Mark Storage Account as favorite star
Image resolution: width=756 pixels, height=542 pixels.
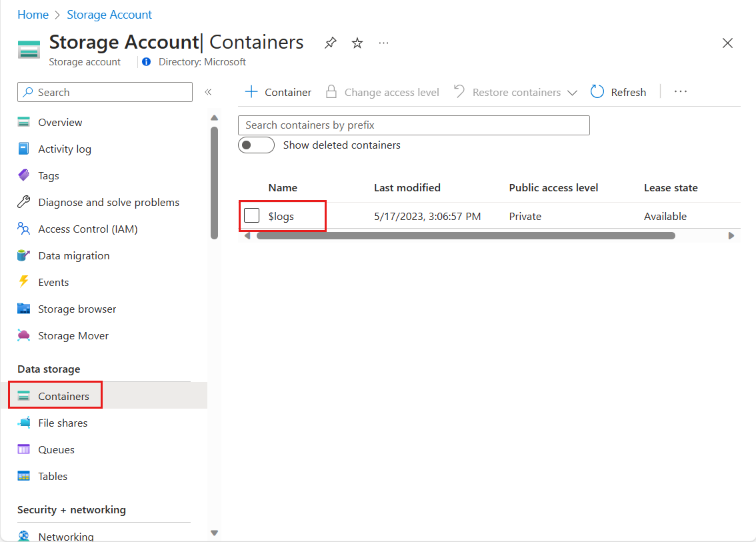coord(357,43)
